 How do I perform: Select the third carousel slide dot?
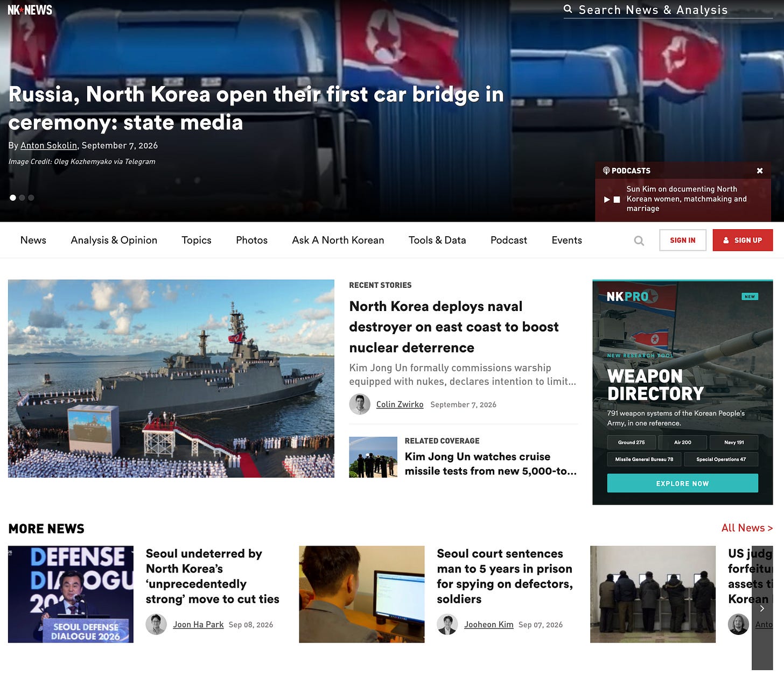coord(31,197)
